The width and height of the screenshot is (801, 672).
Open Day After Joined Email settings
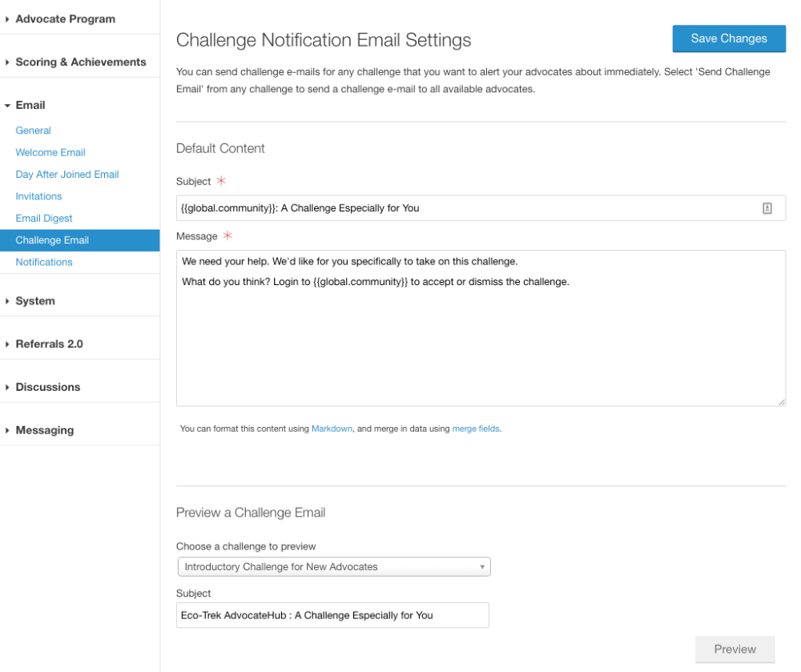click(x=67, y=174)
